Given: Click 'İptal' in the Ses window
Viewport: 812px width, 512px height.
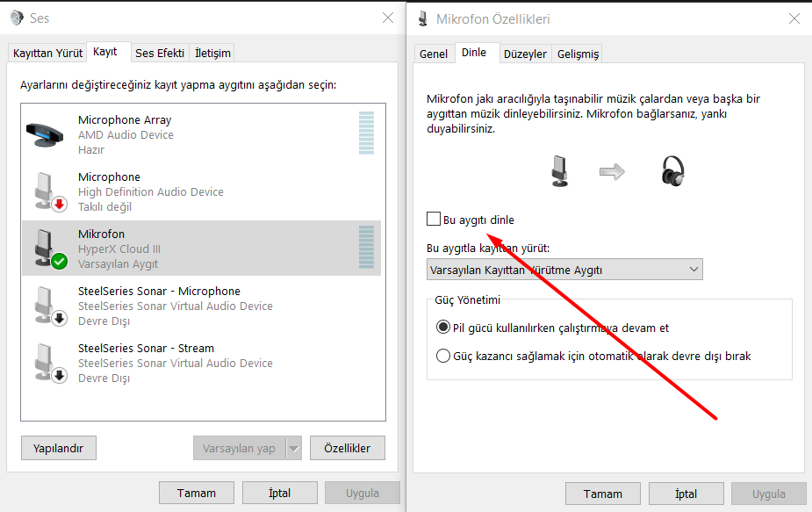Looking at the screenshot, I should pos(280,493).
